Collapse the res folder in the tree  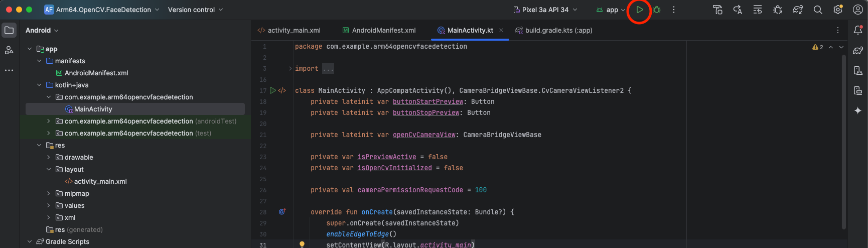pos(39,146)
